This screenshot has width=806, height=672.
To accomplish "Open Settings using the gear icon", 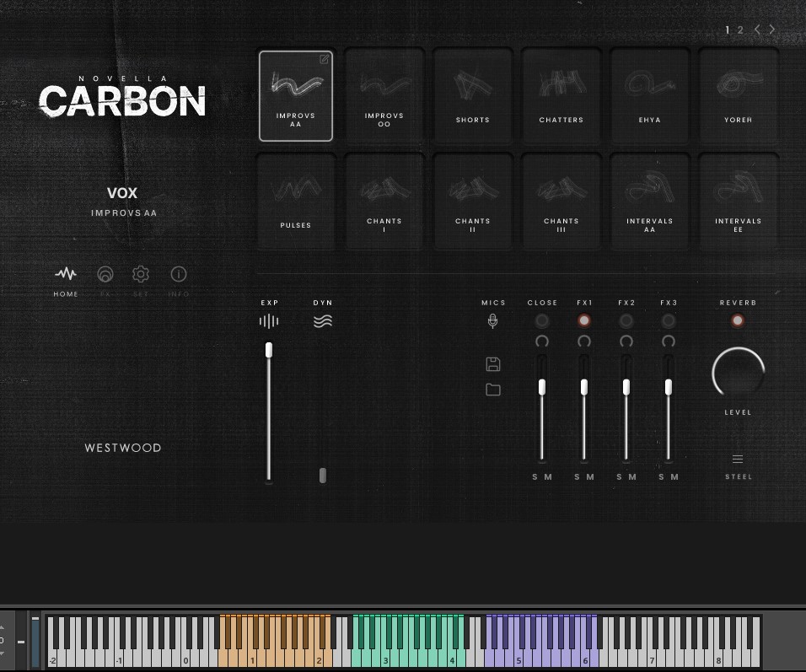I will (140, 274).
